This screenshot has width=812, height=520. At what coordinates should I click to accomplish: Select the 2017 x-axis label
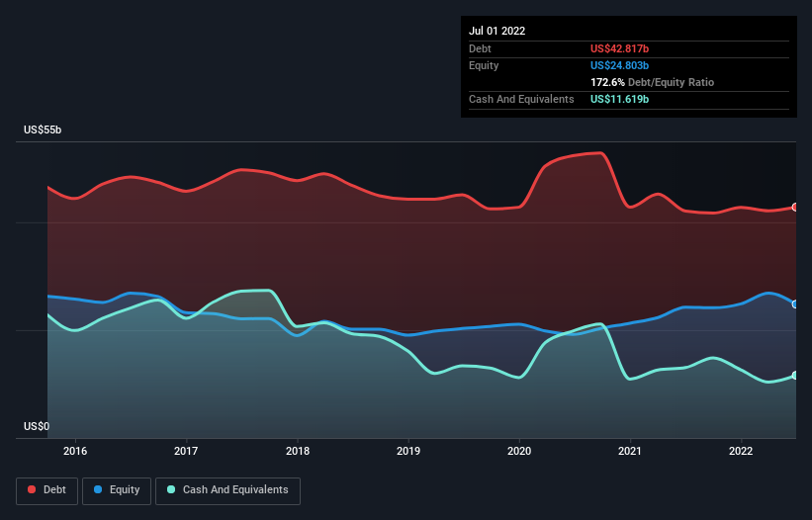pyautogui.click(x=186, y=451)
